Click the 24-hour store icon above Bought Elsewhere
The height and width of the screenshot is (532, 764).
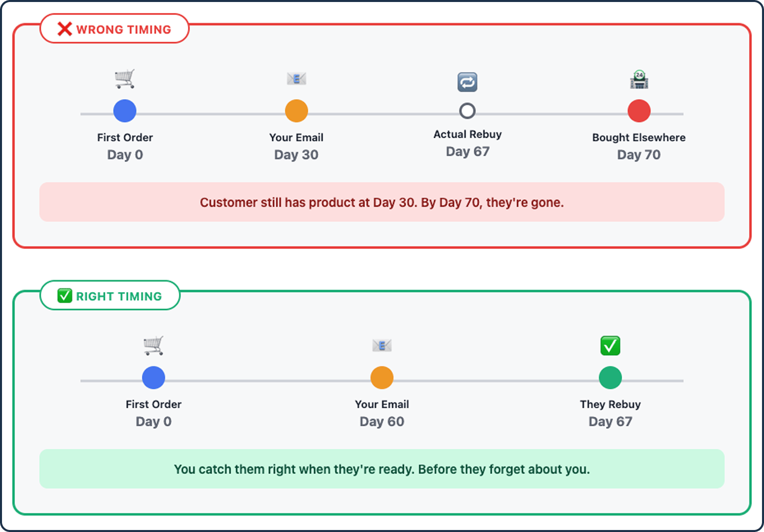tap(639, 79)
